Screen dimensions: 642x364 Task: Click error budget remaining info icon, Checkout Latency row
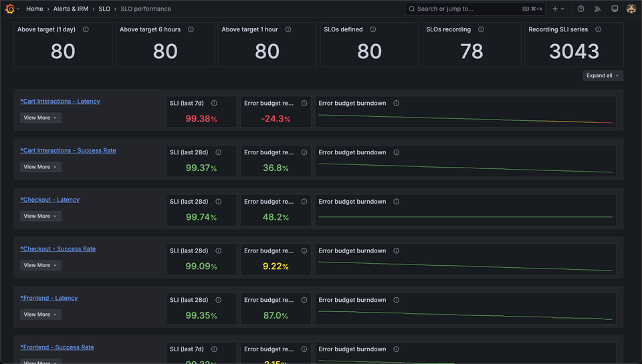pyautogui.click(x=304, y=202)
